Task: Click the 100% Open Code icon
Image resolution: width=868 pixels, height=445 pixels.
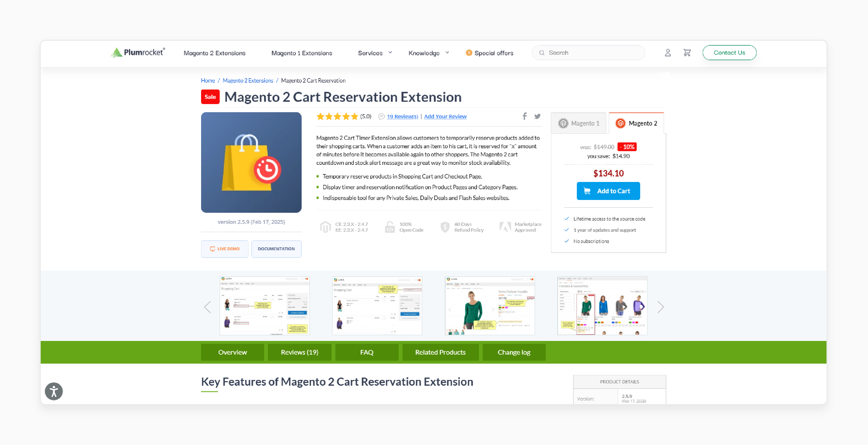Action: tap(390, 227)
